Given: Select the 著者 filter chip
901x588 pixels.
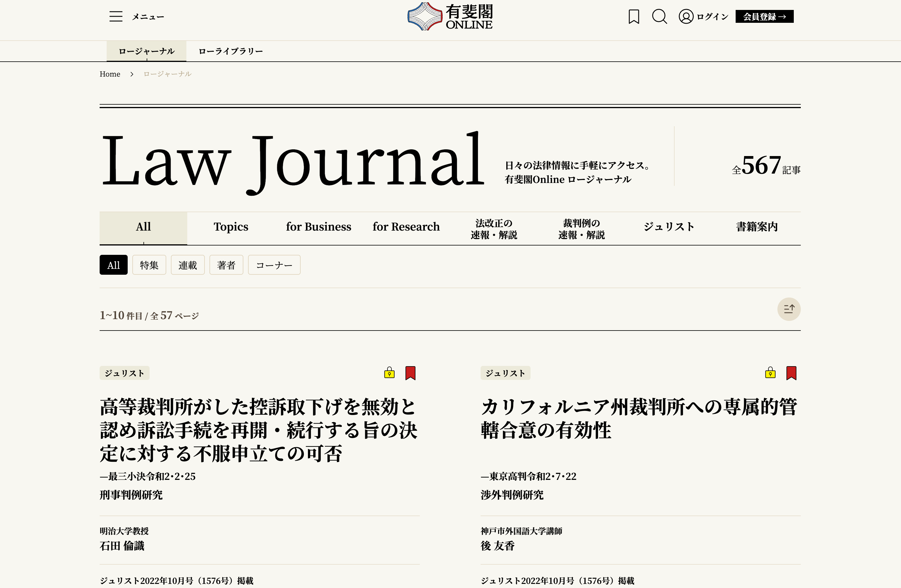Looking at the screenshot, I should pyautogui.click(x=226, y=265).
